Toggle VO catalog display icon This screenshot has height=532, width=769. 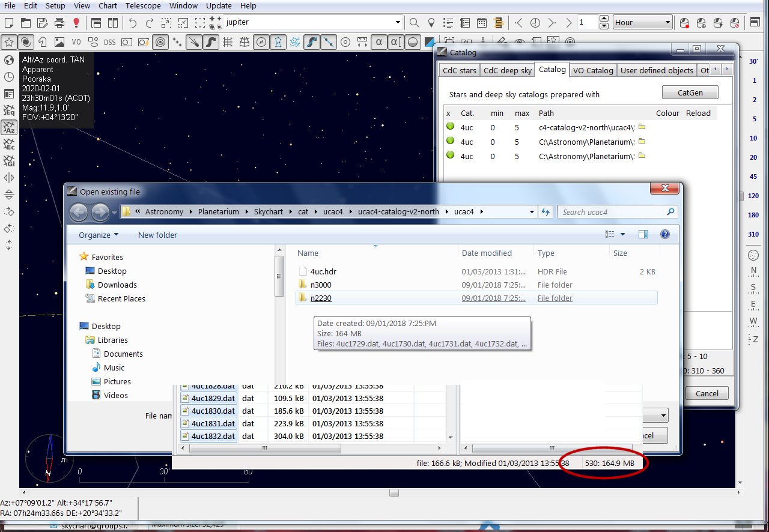(x=76, y=42)
